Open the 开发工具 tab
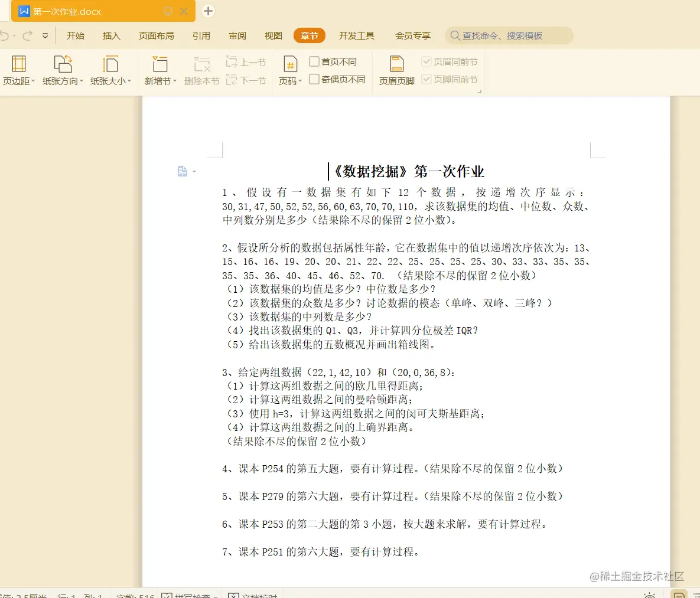The width and height of the screenshot is (700, 598). point(357,35)
